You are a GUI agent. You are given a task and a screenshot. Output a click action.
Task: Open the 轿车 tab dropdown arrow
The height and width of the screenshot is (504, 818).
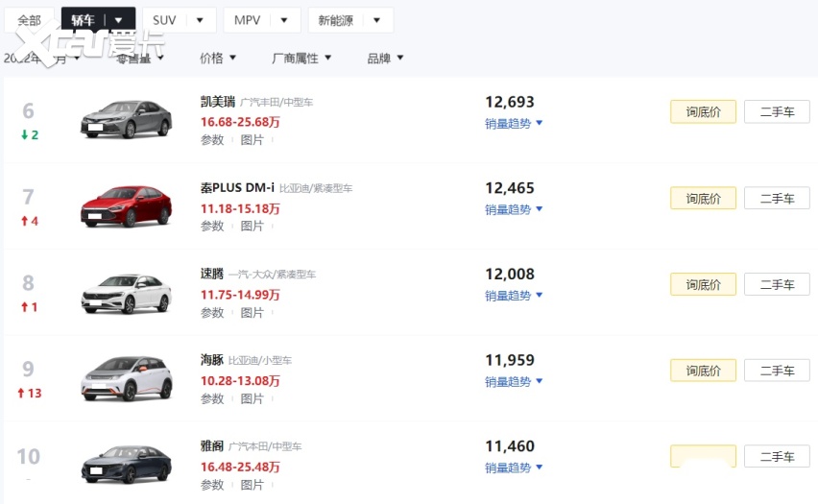(119, 20)
